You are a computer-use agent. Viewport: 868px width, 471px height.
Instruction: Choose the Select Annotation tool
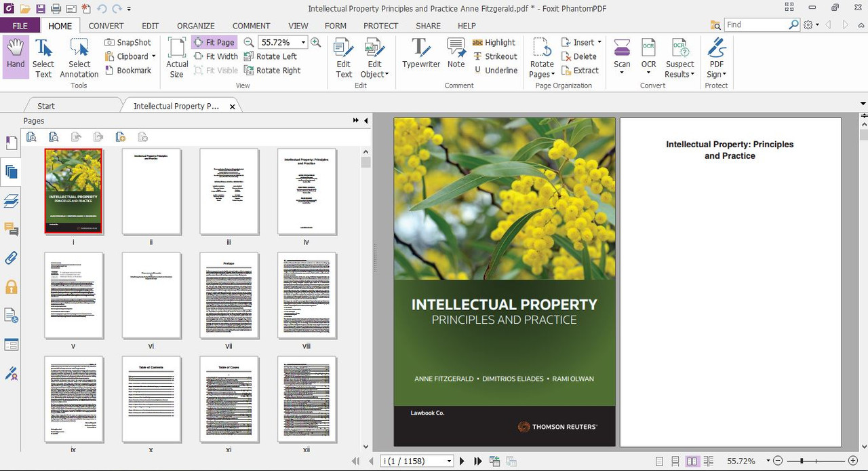pos(79,57)
